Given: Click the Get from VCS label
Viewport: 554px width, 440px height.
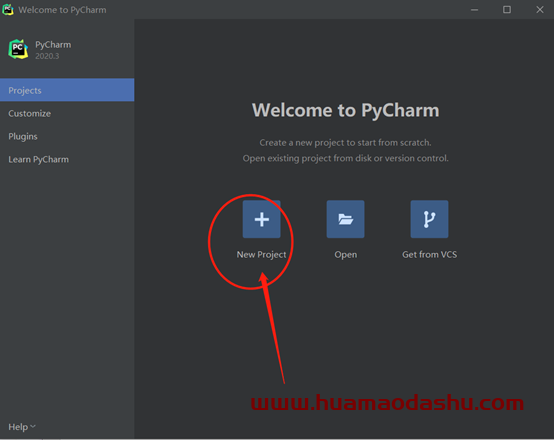Looking at the screenshot, I should 429,254.
